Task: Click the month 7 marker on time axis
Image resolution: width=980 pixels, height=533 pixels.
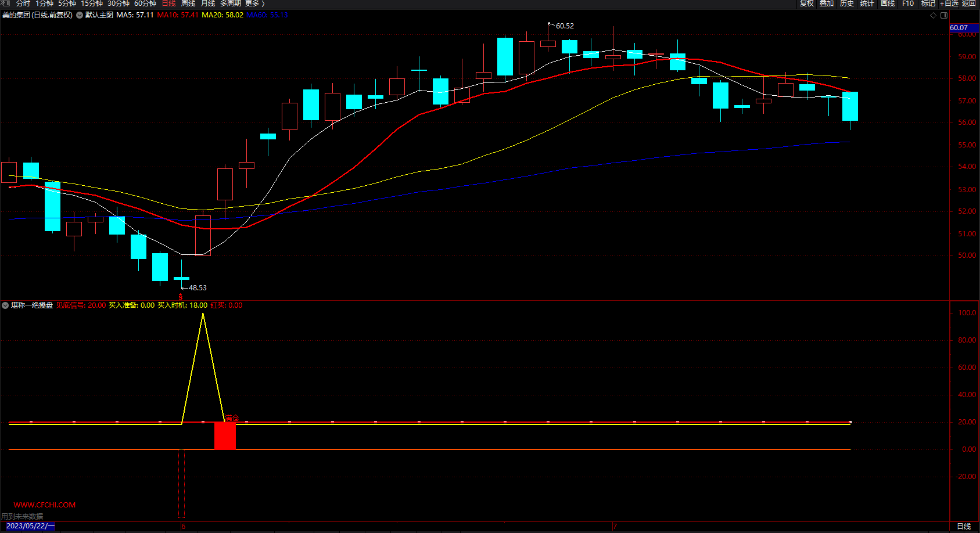Action: [615, 527]
